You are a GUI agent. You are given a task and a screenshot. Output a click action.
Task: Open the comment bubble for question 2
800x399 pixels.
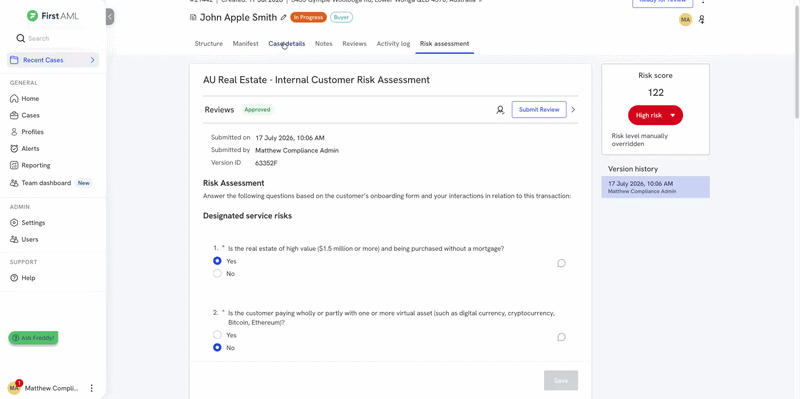[x=561, y=337]
